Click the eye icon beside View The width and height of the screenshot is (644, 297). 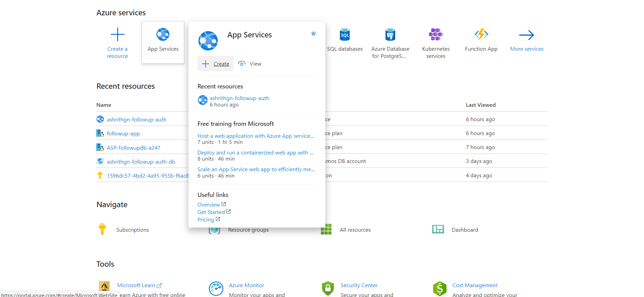point(242,64)
